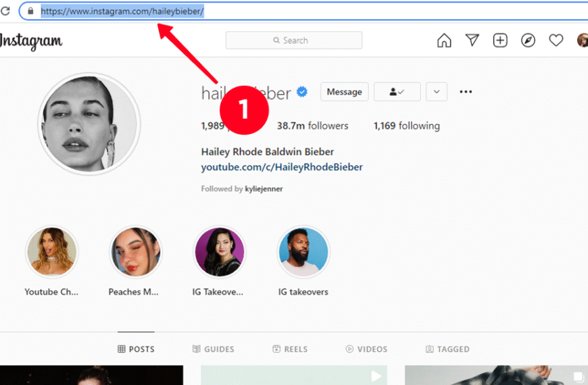Send a message with Message button
The height and width of the screenshot is (385, 588).
click(344, 92)
